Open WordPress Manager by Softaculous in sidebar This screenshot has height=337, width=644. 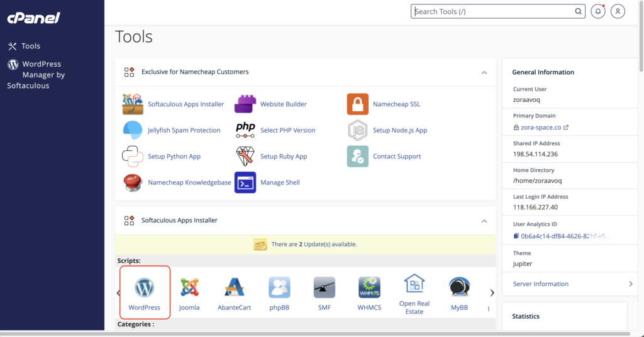36,75
